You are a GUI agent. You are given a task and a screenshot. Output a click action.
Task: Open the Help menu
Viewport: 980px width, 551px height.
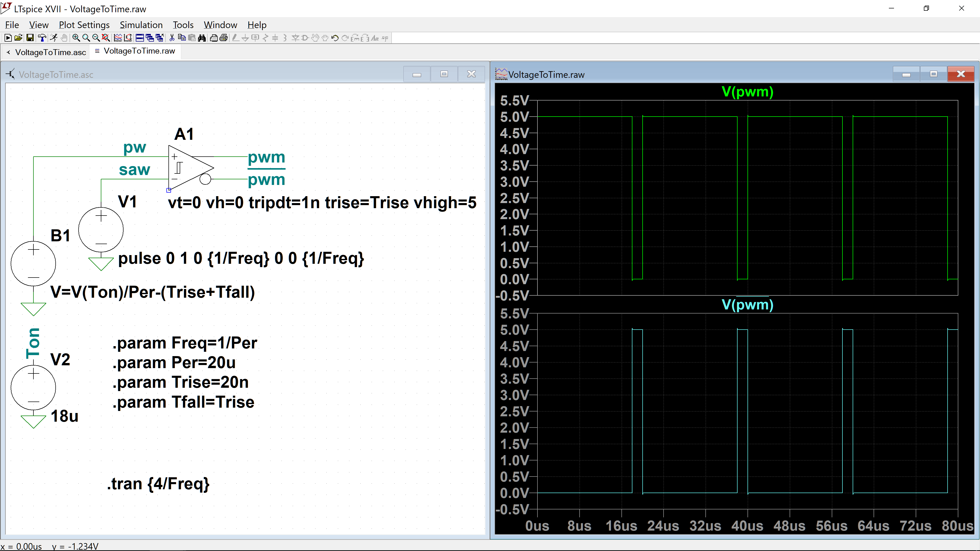tap(257, 25)
